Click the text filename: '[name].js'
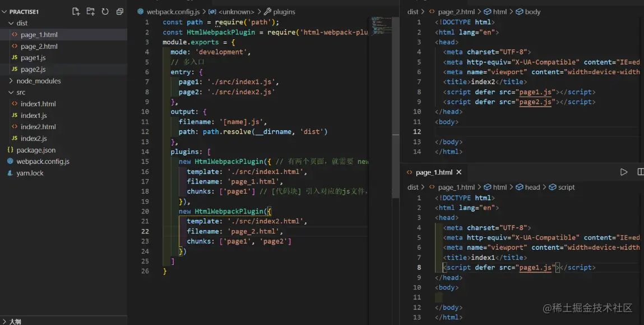The height and width of the screenshot is (325, 644). point(223,122)
